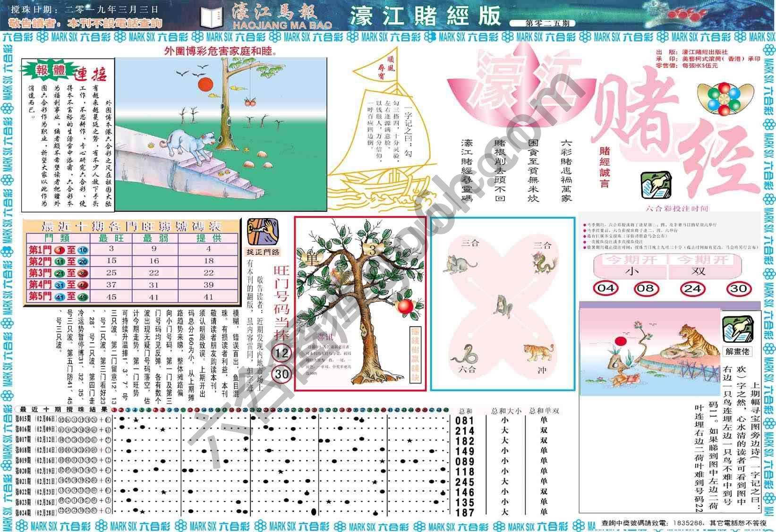Viewport: 776px width, 532px height.
Task: Click the green ball 49 in 第5門 row
Action: click(x=83, y=296)
